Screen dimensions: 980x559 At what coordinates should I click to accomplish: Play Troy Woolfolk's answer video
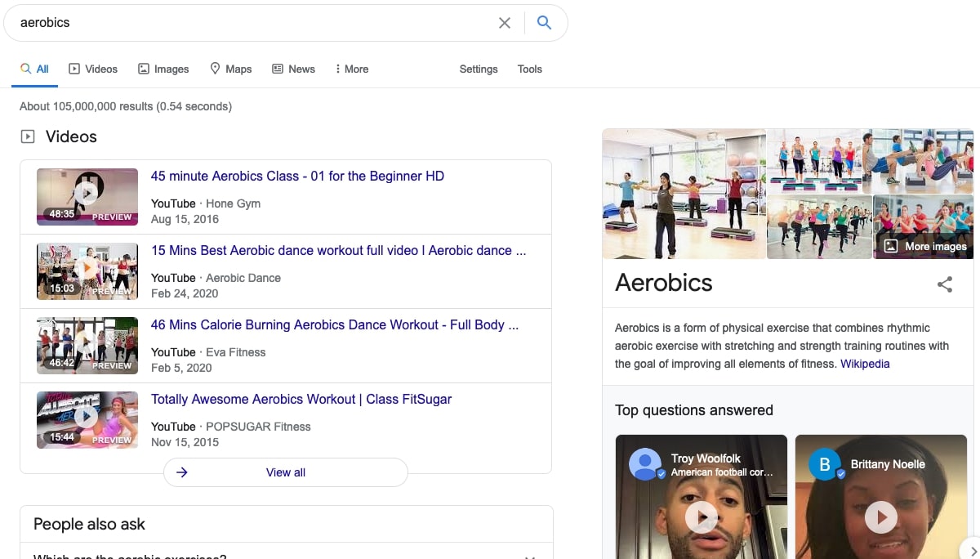[x=702, y=517]
